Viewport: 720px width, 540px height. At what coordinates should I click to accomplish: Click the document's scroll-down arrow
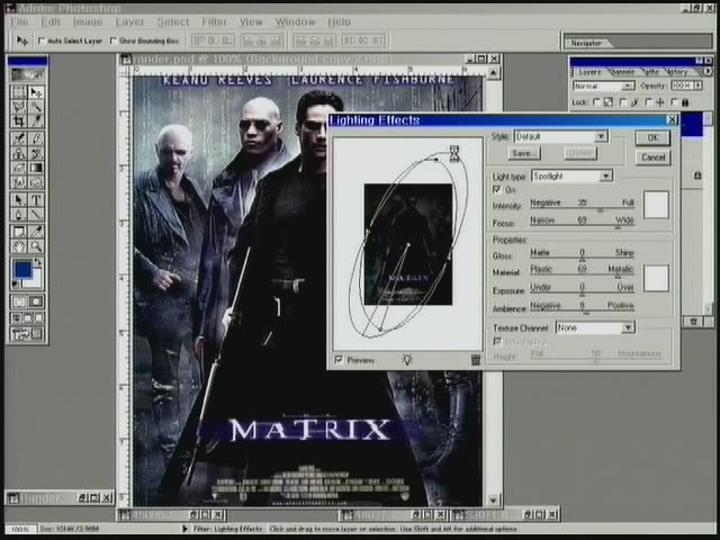493,500
